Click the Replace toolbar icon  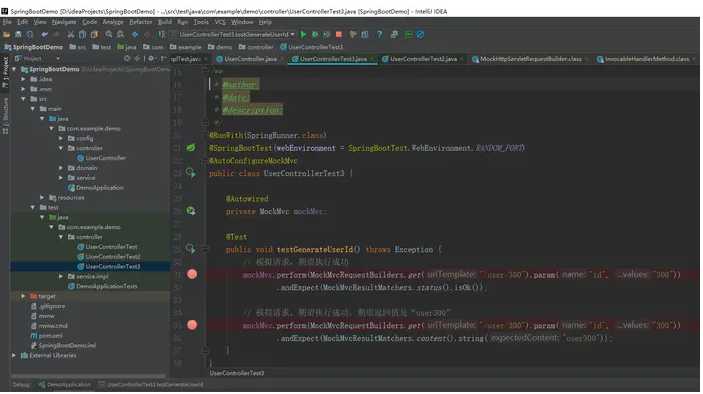[x=121, y=35]
